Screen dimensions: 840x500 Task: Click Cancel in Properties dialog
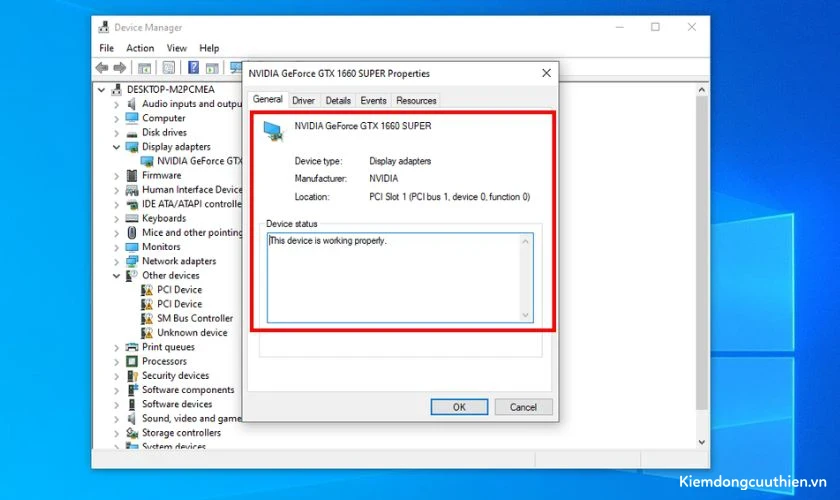click(523, 407)
